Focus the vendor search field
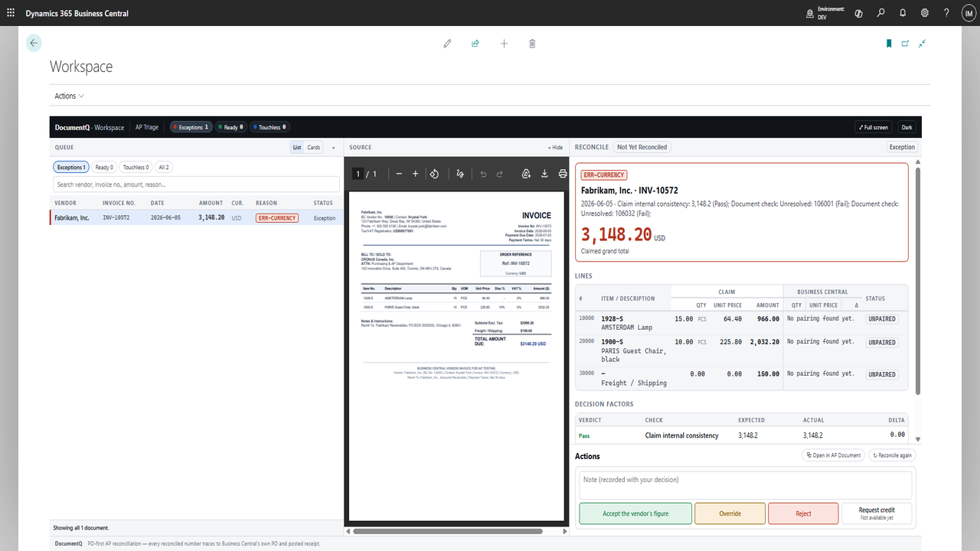This screenshot has height=551, width=980. 196,184
